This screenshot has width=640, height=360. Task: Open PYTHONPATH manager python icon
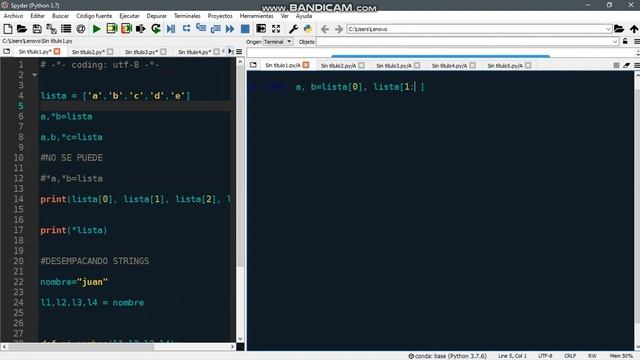[308, 29]
